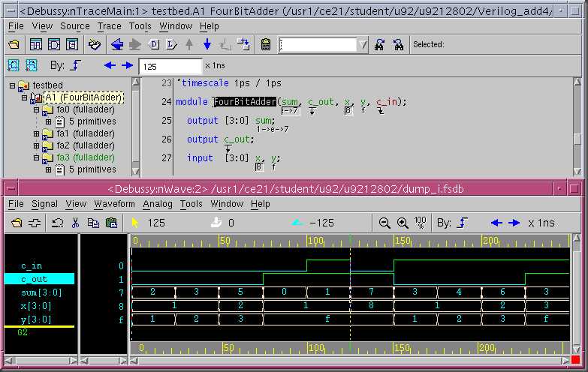This screenshot has height=372, width=588.
Task: Click the first active annotation icon beside By
Action: pos(14,65)
